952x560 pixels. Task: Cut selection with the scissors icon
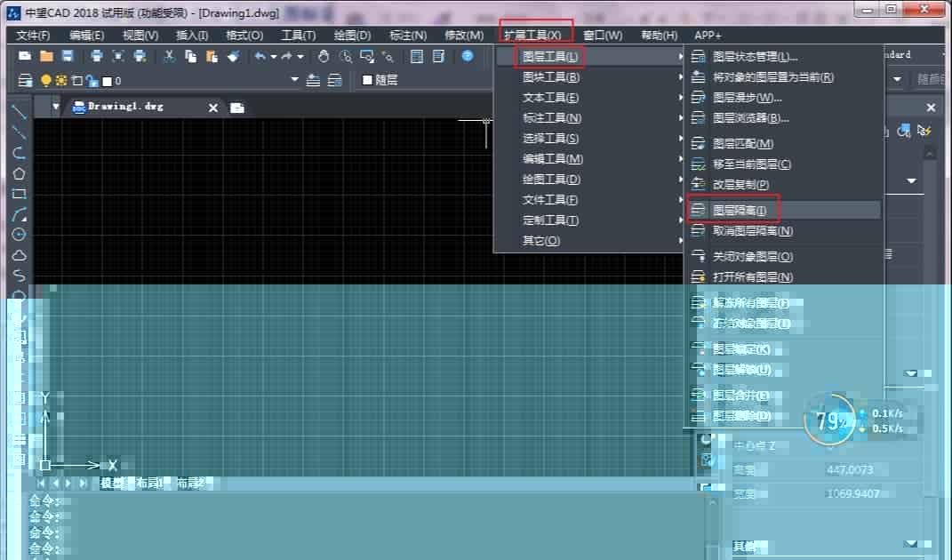pyautogui.click(x=170, y=57)
